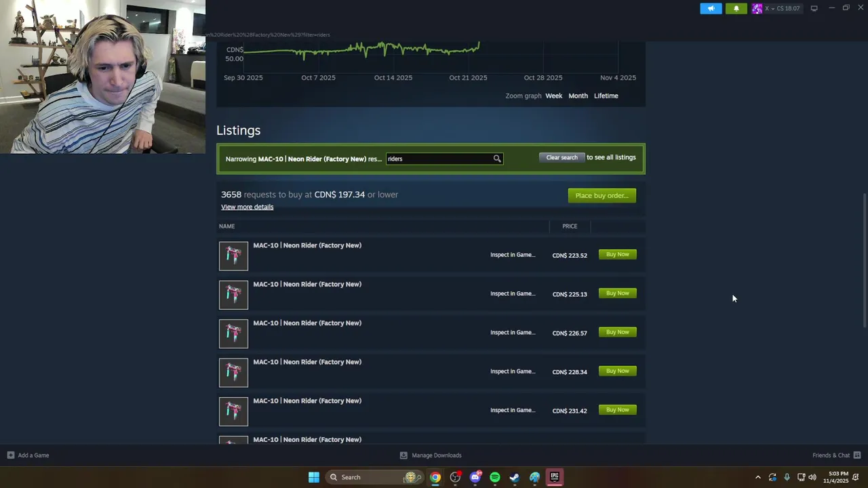Click the price history graph line
This screenshot has height=488, width=868.
[x=361, y=49]
